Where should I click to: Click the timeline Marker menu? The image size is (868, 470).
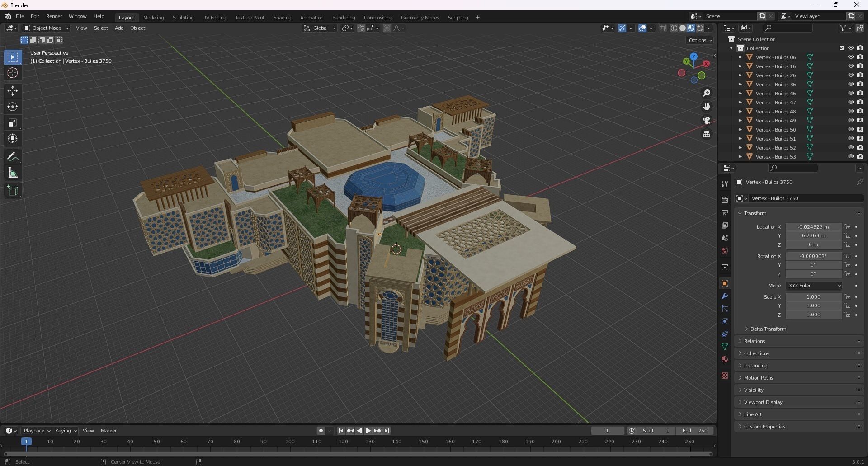(108, 431)
